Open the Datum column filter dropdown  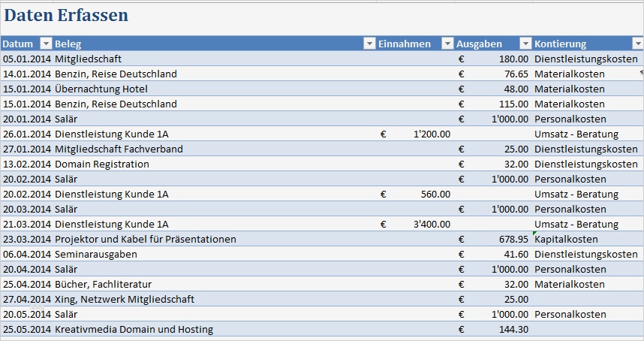click(45, 44)
